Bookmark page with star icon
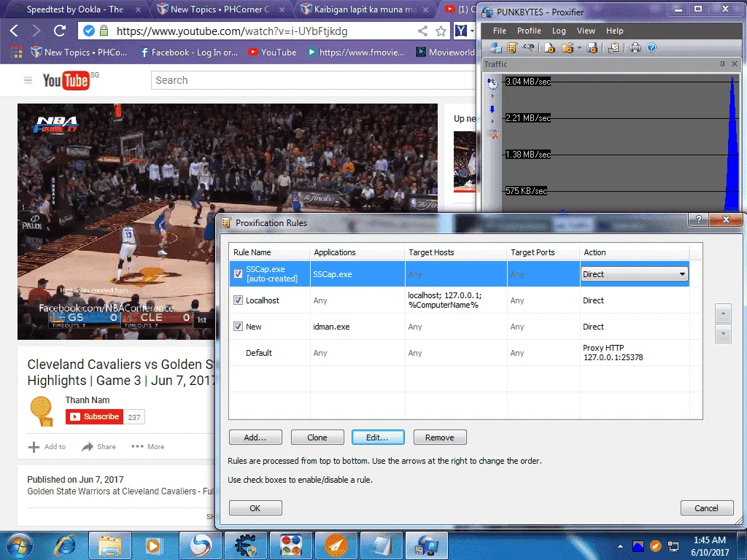This screenshot has width=747, height=560. click(x=441, y=31)
